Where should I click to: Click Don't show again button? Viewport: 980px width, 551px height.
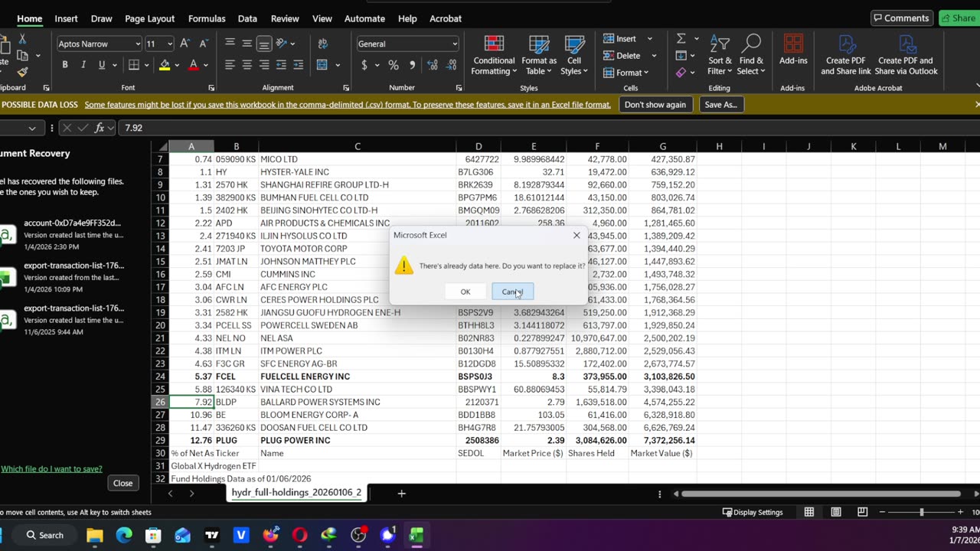[655, 105]
